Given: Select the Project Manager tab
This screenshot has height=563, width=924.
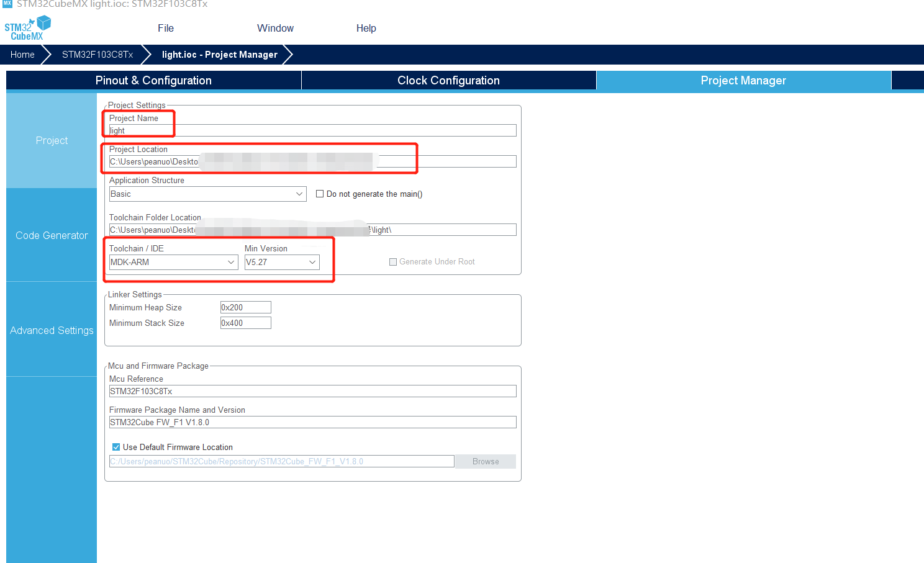Looking at the screenshot, I should [743, 80].
